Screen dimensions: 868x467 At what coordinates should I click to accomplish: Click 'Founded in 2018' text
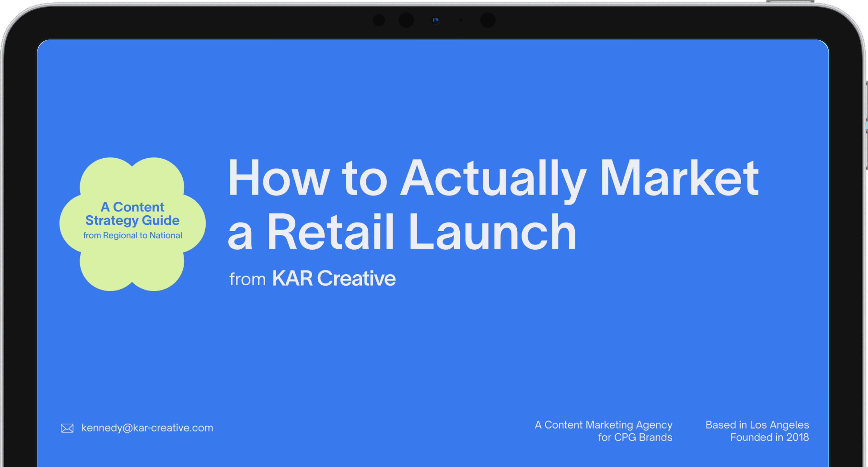coord(769,437)
